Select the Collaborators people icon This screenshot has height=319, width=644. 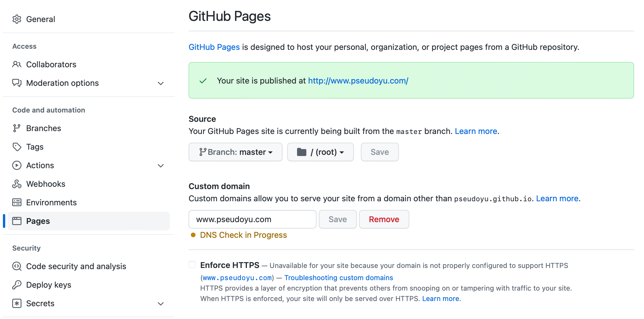(x=17, y=64)
